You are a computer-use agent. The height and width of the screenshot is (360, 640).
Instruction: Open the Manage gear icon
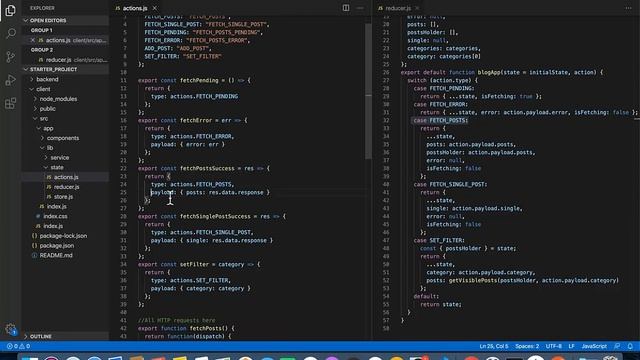(x=11, y=329)
